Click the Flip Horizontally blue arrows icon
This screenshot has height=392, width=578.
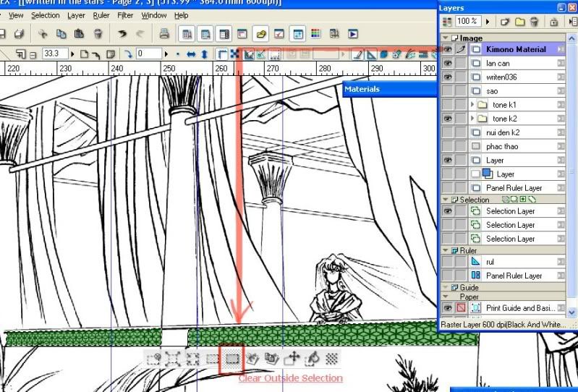(191, 54)
